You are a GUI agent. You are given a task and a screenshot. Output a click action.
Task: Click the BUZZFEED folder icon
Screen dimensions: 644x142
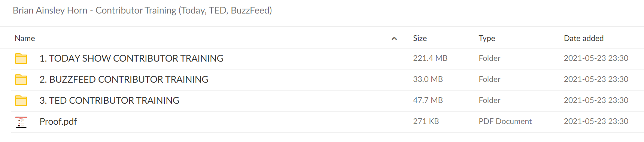coord(21,80)
